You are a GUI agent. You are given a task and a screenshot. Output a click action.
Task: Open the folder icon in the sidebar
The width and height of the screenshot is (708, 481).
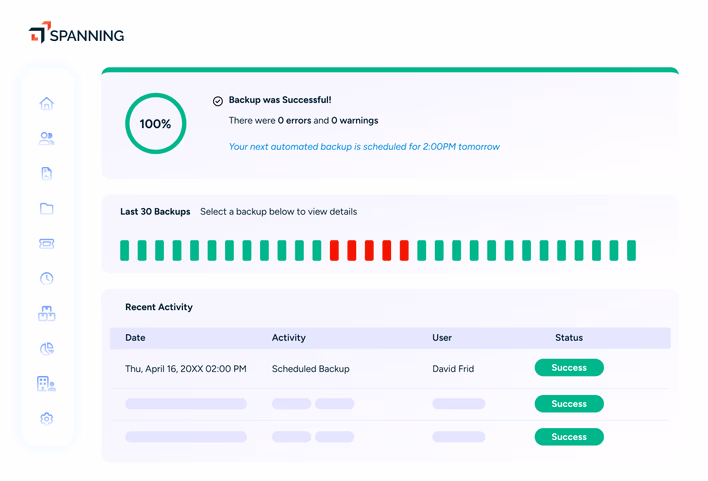pyautogui.click(x=47, y=208)
